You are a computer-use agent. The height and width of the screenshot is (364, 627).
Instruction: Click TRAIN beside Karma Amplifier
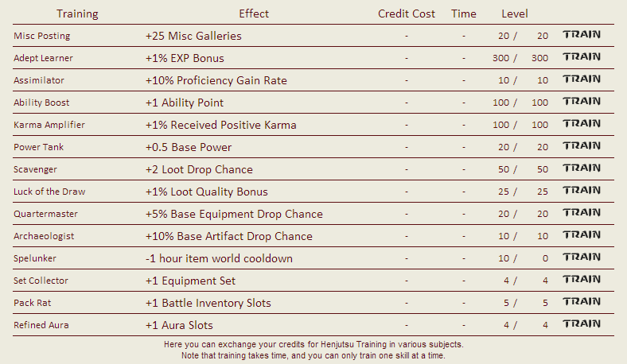click(x=582, y=124)
